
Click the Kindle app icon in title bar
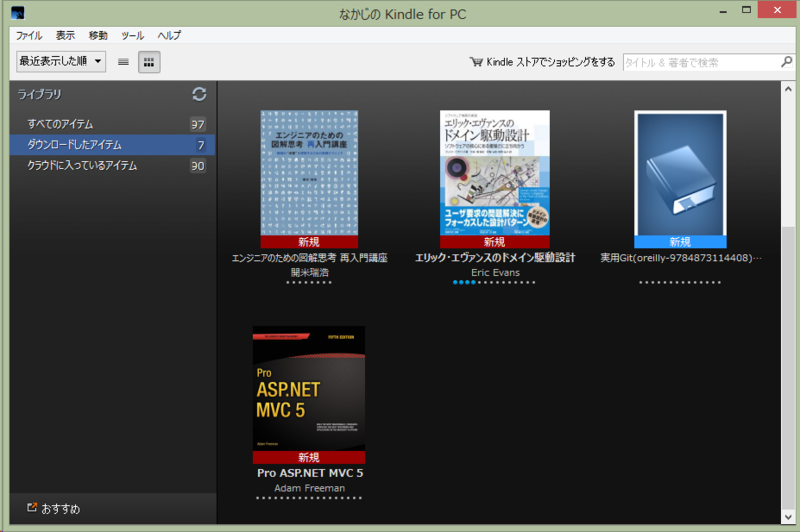pyautogui.click(x=17, y=13)
